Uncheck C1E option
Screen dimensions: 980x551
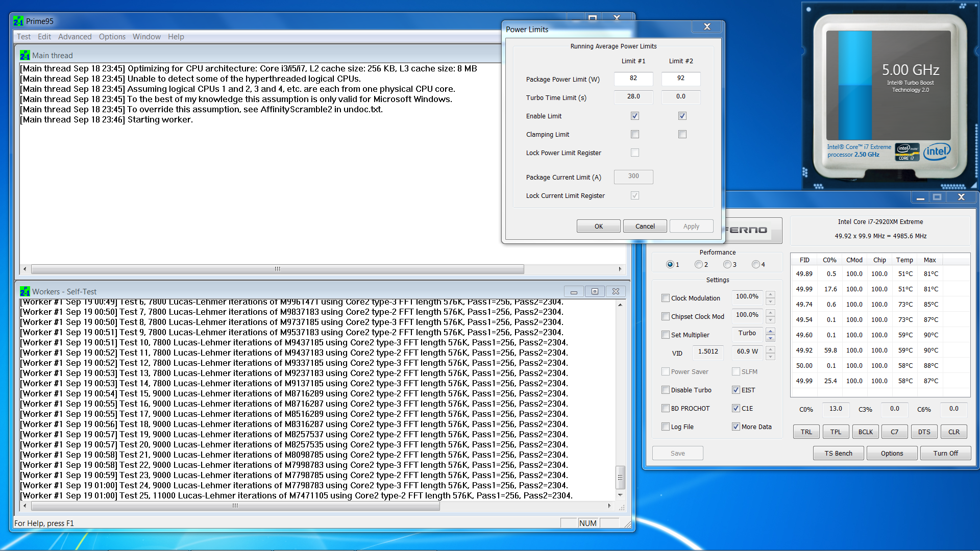[736, 408]
